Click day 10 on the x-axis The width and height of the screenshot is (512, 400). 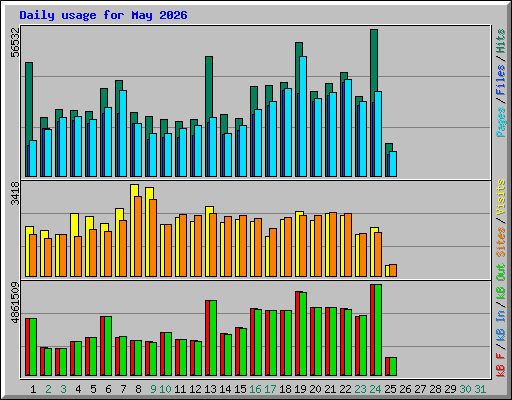coord(165,389)
